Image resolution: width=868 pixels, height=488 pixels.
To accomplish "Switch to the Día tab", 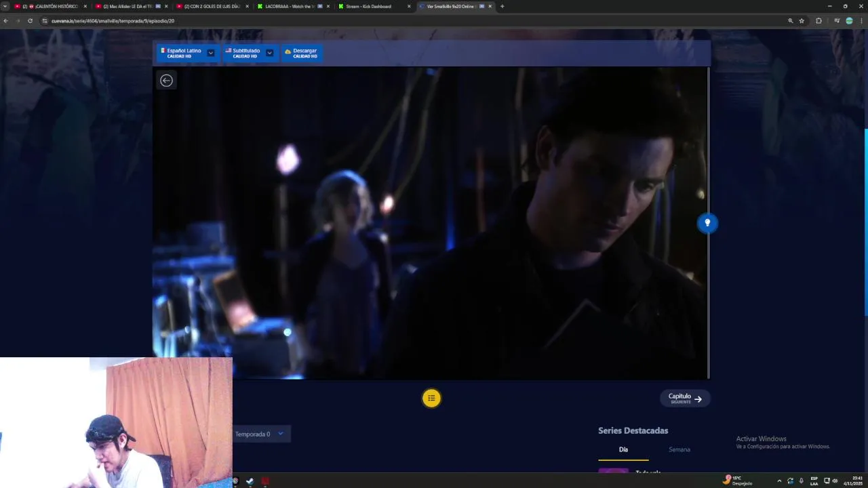I will 623,449.
